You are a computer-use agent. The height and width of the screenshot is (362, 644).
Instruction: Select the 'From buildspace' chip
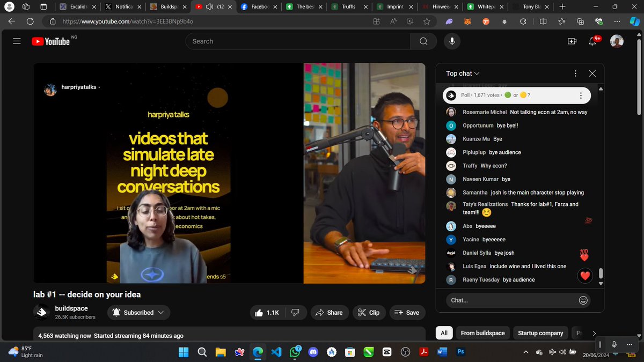482,333
